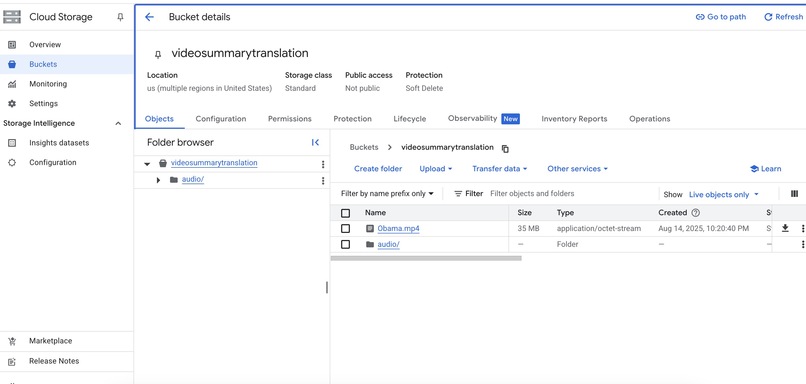
Task: Open more options for videosummarytranslation tree node
Action: click(x=323, y=164)
